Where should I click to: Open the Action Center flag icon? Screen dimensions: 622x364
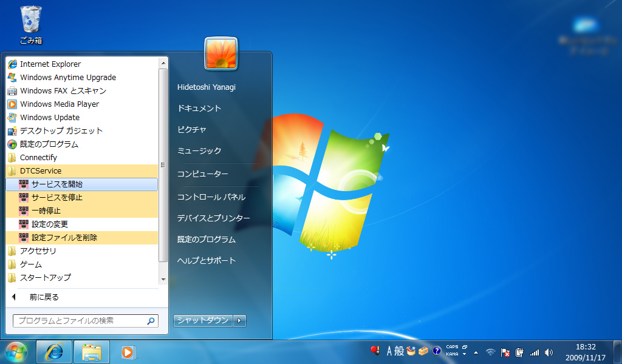(x=505, y=352)
